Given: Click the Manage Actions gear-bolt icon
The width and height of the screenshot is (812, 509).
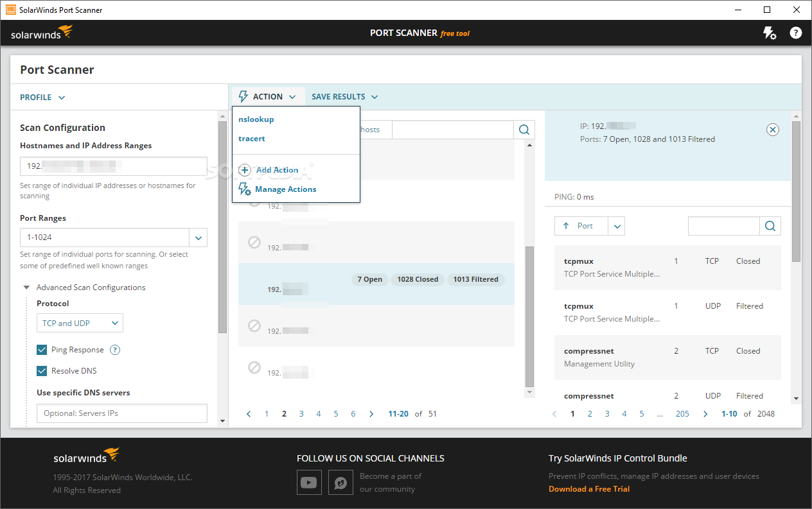Looking at the screenshot, I should pyautogui.click(x=245, y=189).
